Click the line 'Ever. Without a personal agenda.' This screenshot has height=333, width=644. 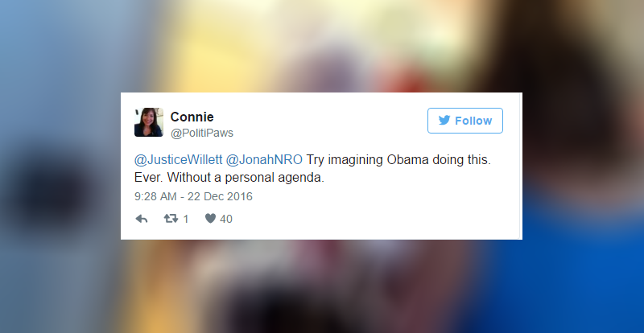229,178
